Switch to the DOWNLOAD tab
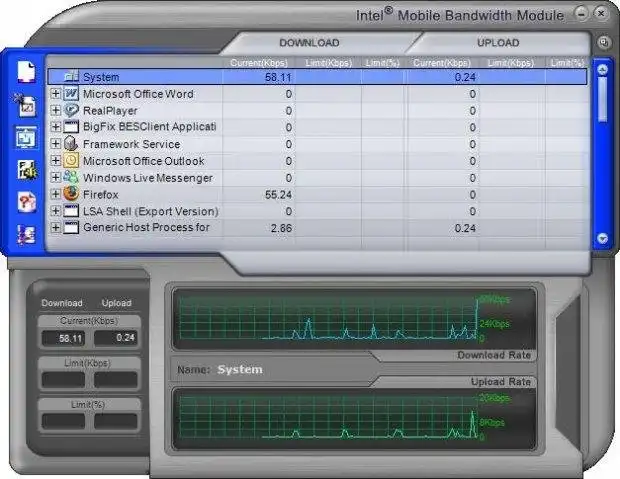This screenshot has height=479, width=620. tap(309, 43)
